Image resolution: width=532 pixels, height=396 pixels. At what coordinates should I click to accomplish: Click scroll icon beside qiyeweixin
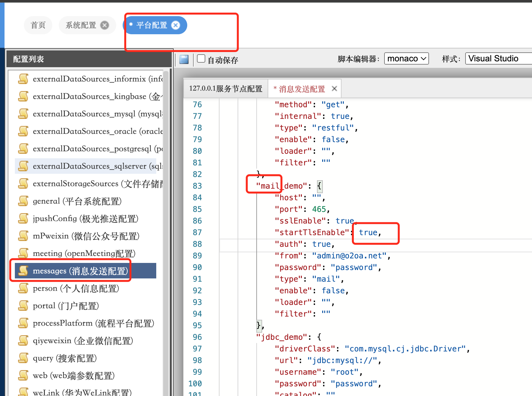pyautogui.click(x=23, y=340)
